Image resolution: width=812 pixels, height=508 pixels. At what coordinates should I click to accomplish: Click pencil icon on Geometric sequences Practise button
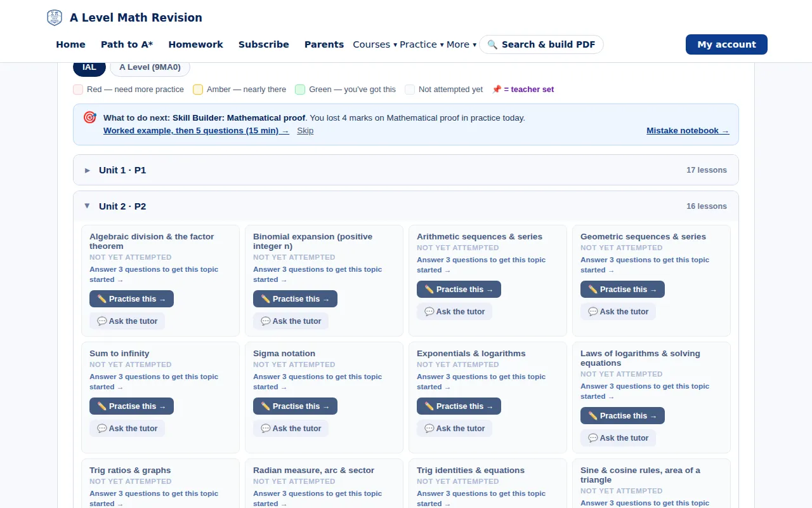[593, 290]
